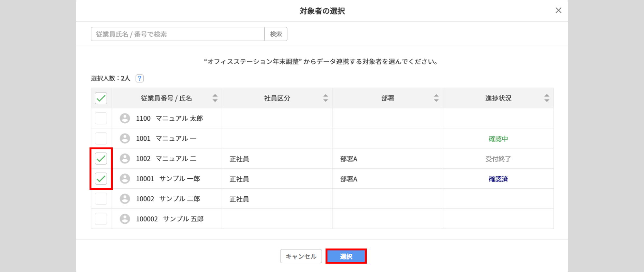This screenshot has height=272, width=644.
Task: Uncheck the box for 1002 マニュアル 二
Action: click(101, 158)
